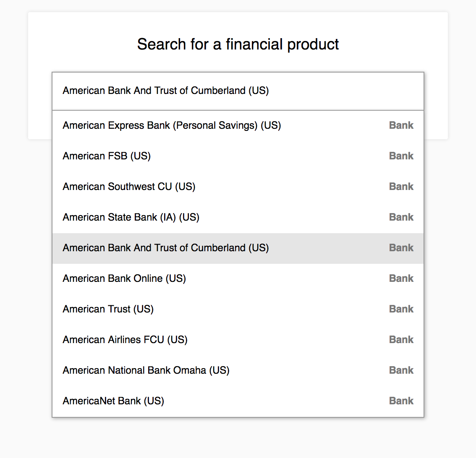Viewport: 476px width, 458px height.
Task: Select American Bank Online (US) entry
Action: click(x=124, y=278)
